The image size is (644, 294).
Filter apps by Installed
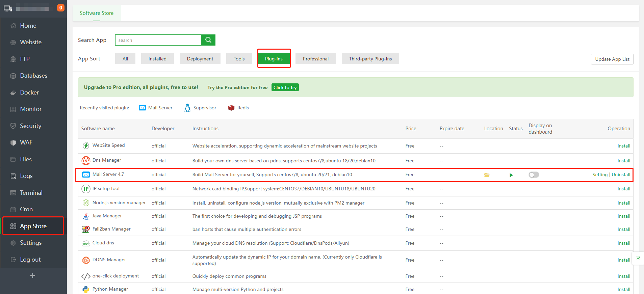(x=157, y=59)
